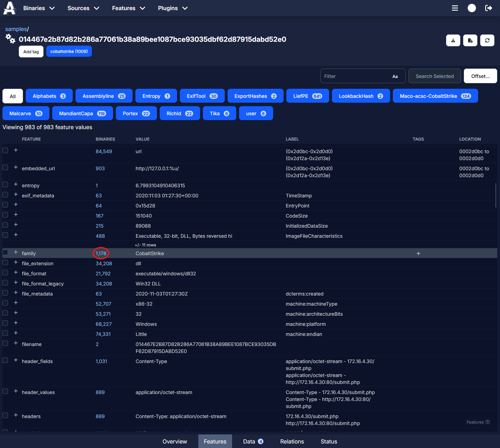Open the Binaries dropdown menu
This screenshot has height=448, width=500.
(39, 8)
